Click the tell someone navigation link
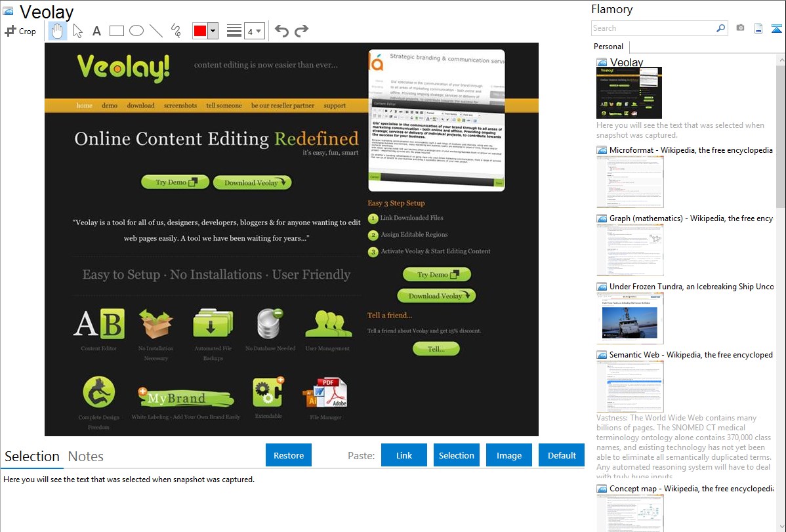This screenshot has width=786, height=532. (x=224, y=106)
